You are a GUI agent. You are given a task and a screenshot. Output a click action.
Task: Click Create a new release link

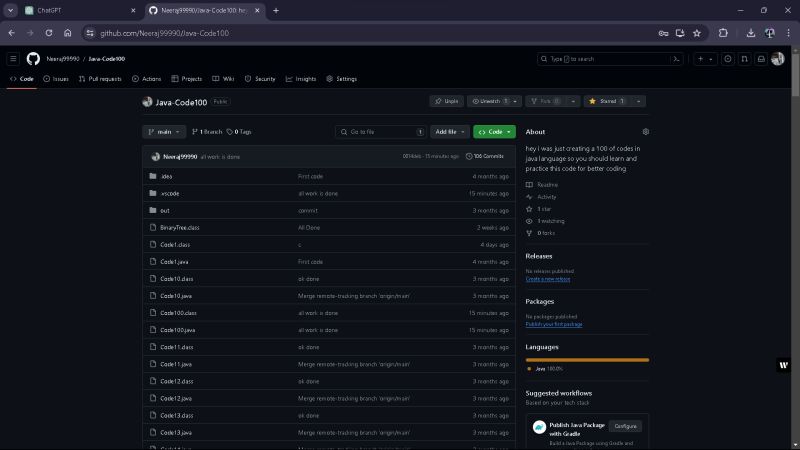548,279
